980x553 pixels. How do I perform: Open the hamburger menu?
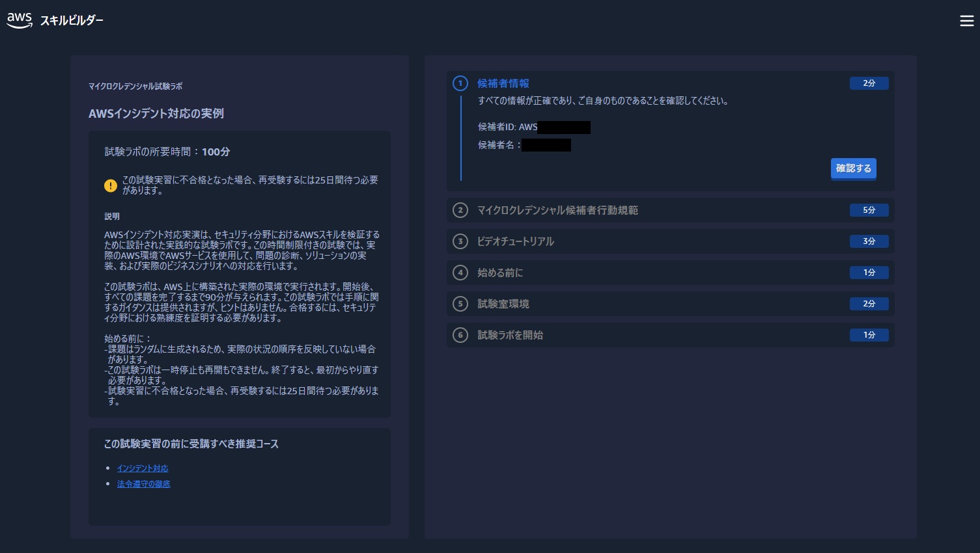pyautogui.click(x=966, y=21)
